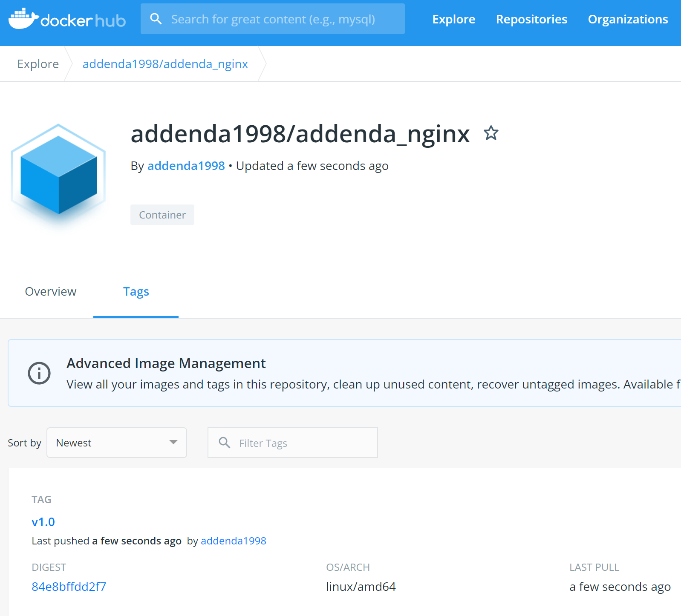
Task: Click Explore in the breadcrumb
Action: click(38, 64)
